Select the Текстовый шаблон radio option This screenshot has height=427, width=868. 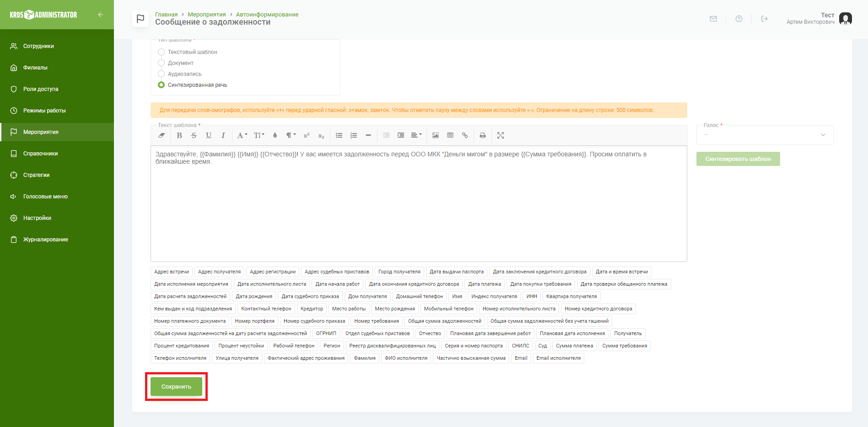[x=162, y=52]
